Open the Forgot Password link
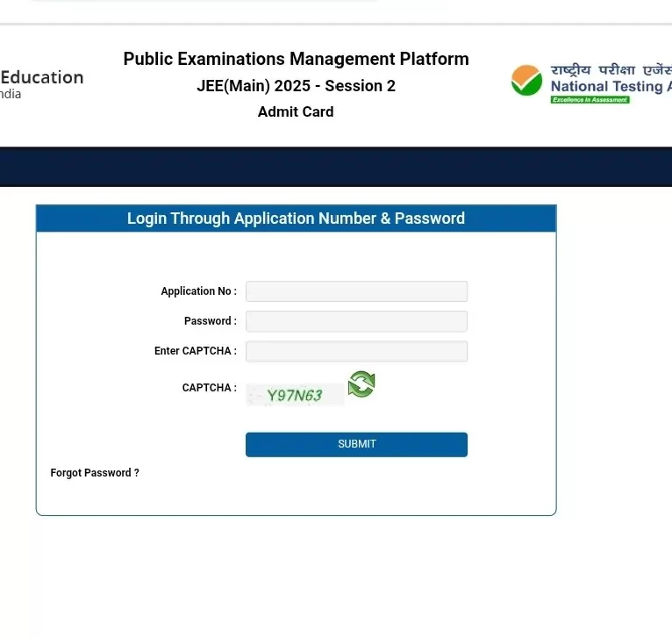This screenshot has width=672, height=638. pyautogui.click(x=95, y=473)
